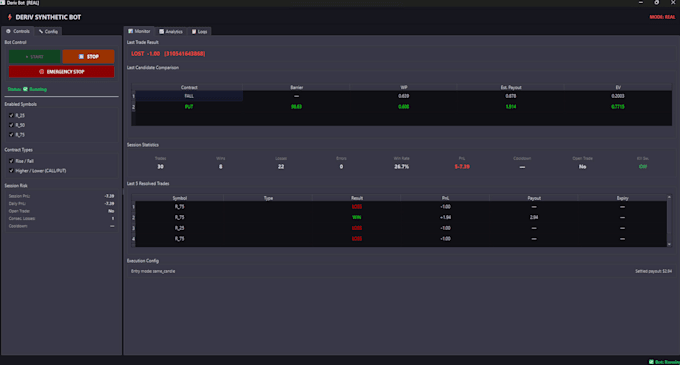This screenshot has height=365, width=680.
Task: Switch to the Controls tab
Action: click(x=18, y=31)
